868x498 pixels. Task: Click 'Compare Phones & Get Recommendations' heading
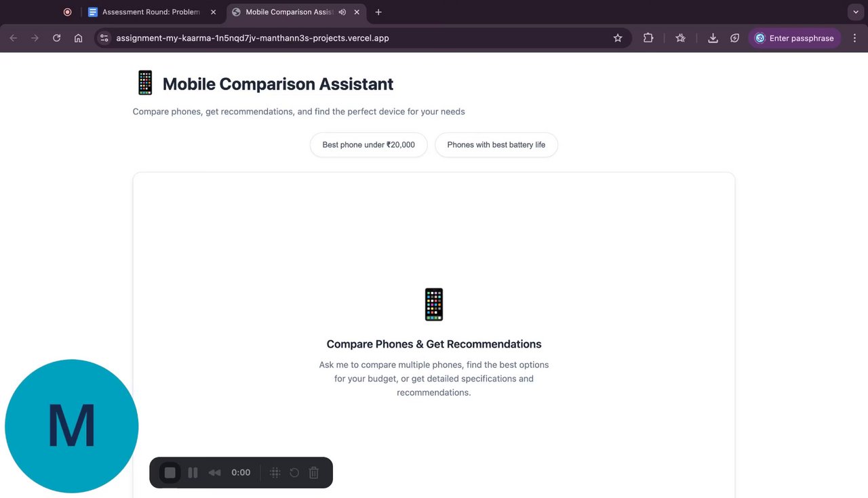click(x=434, y=344)
